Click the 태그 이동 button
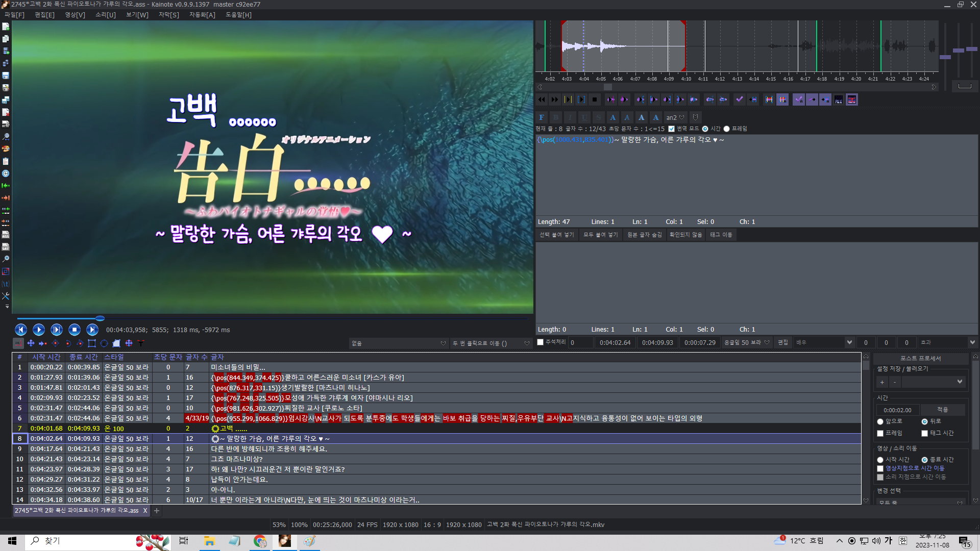 721,235
